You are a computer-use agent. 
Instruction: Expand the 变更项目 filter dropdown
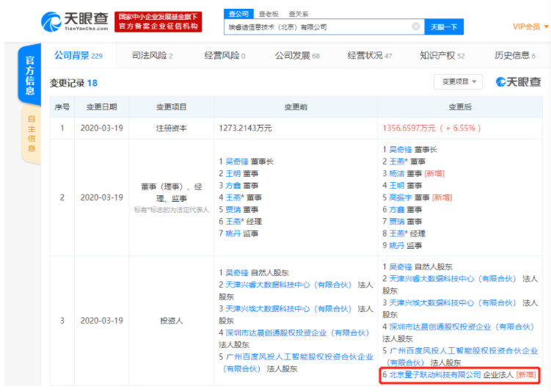tap(458, 81)
